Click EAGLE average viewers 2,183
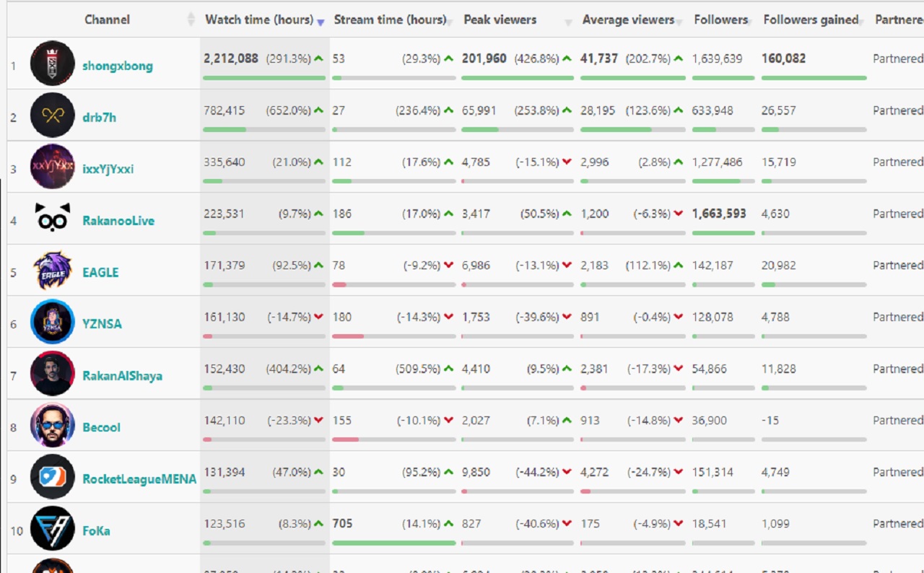The image size is (924, 573). tap(595, 266)
